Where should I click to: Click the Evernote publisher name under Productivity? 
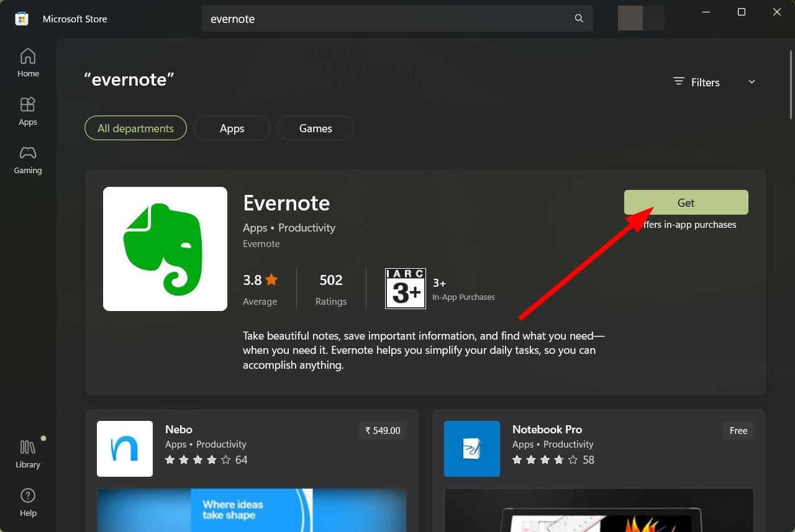(261, 244)
